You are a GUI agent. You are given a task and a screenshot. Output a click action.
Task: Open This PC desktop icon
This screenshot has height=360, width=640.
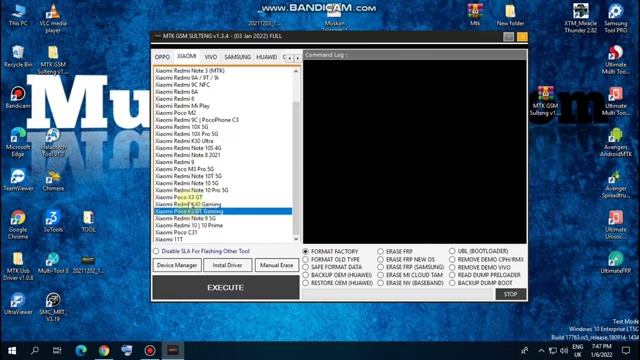point(18,15)
